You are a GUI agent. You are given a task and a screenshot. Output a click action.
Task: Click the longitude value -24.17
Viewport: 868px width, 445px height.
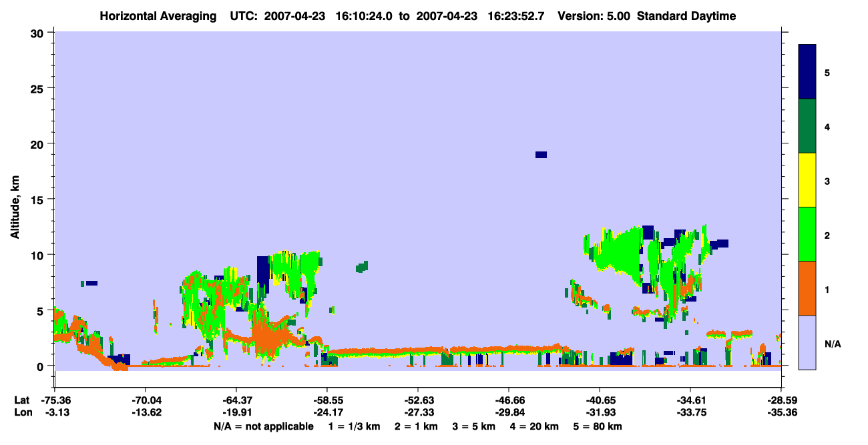pos(328,412)
